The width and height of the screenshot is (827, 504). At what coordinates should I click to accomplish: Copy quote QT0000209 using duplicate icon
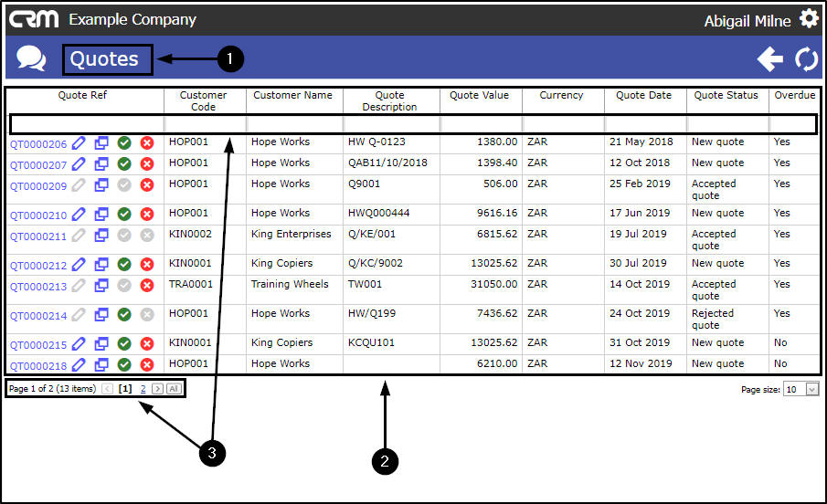coord(101,185)
